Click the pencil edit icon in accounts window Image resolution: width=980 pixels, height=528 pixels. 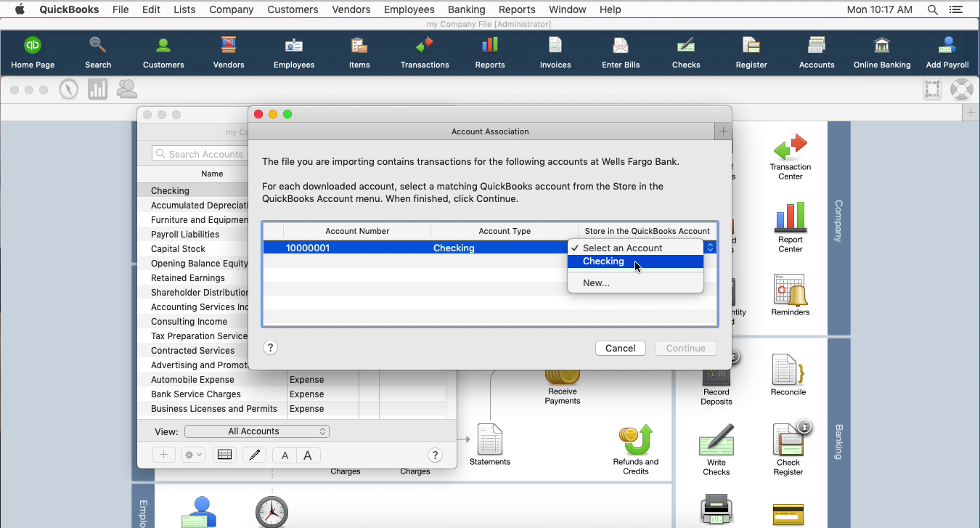tap(254, 455)
